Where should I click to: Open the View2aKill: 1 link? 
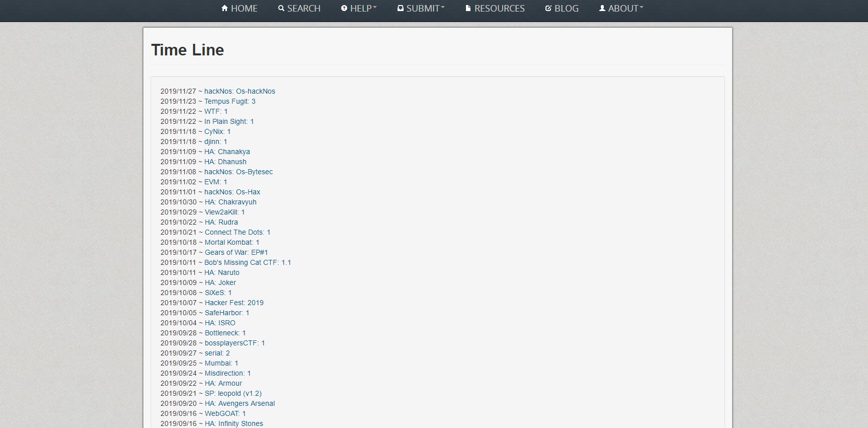224,212
